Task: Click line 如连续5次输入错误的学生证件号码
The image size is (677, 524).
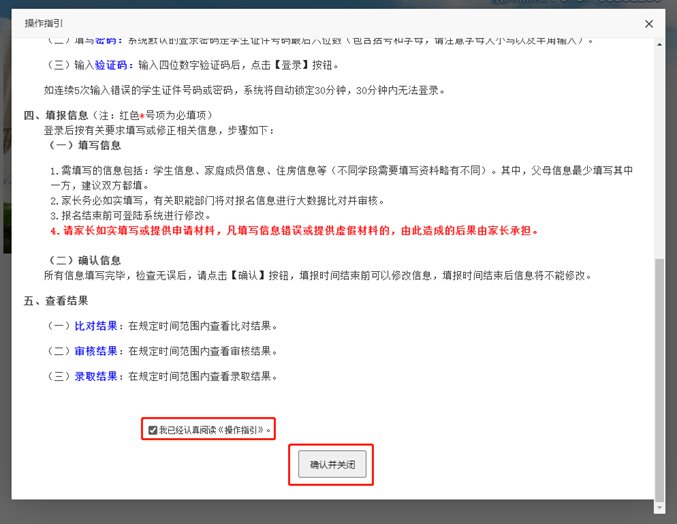Action: click(244, 90)
